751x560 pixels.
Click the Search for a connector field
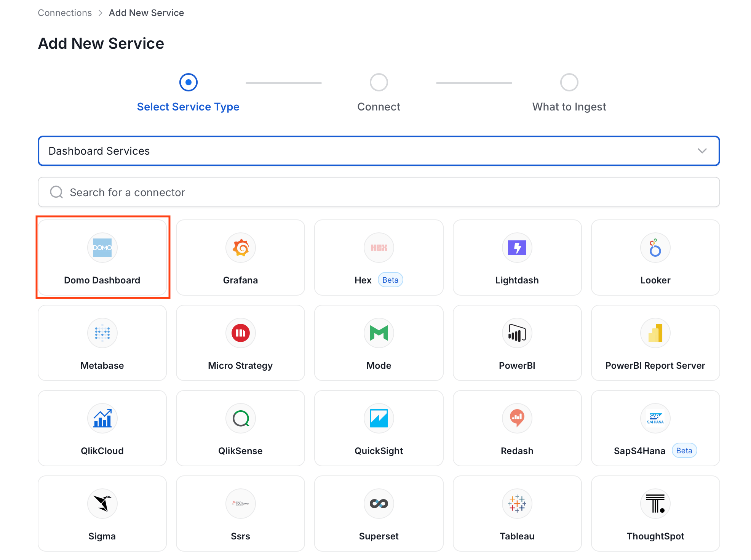point(379,192)
